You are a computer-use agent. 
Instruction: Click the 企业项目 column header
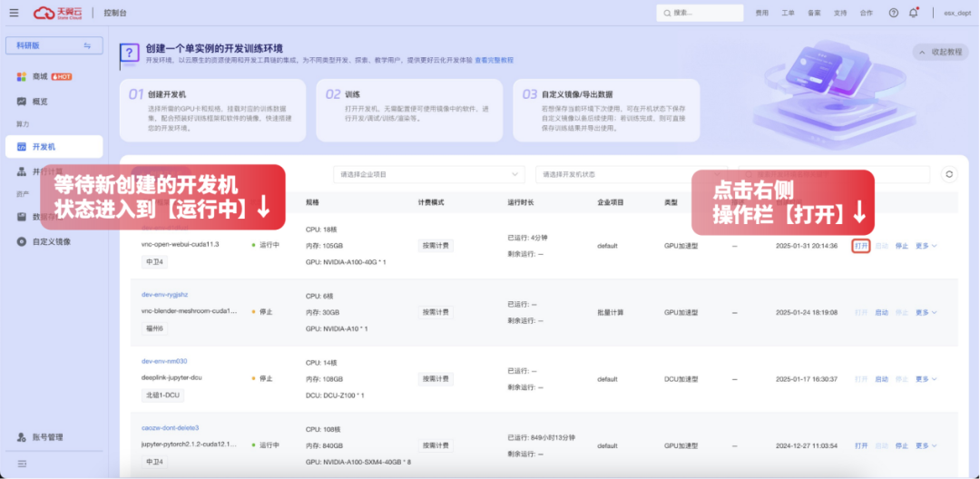[x=611, y=203]
